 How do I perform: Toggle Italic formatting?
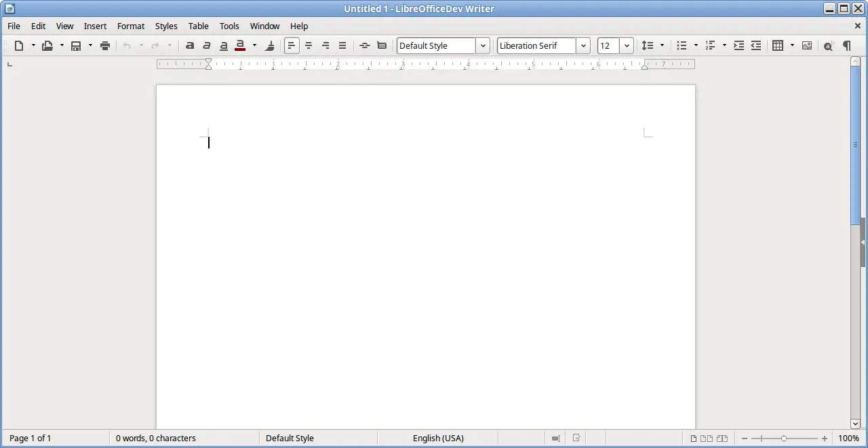coord(207,45)
